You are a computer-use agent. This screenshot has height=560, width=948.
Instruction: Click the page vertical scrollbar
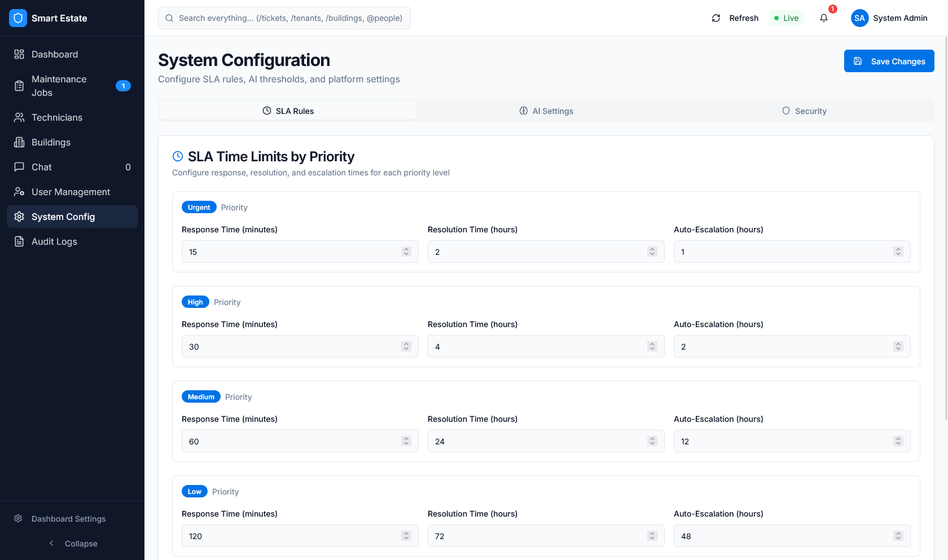click(946, 226)
